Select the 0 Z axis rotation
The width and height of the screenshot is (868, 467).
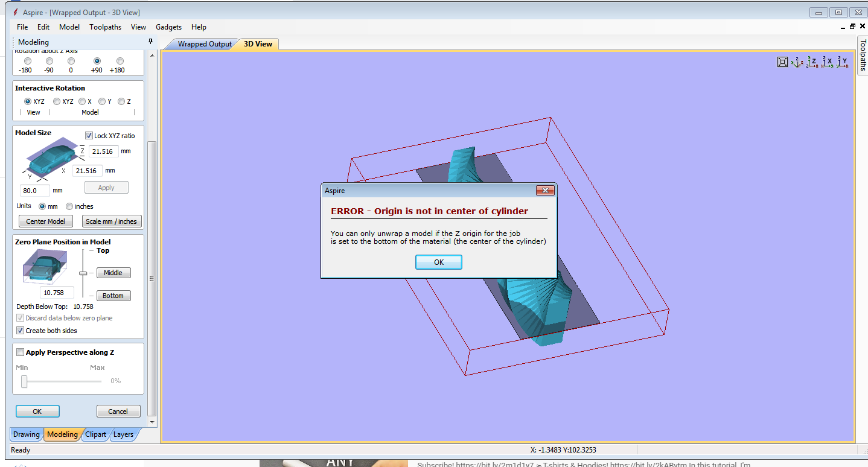click(71, 61)
